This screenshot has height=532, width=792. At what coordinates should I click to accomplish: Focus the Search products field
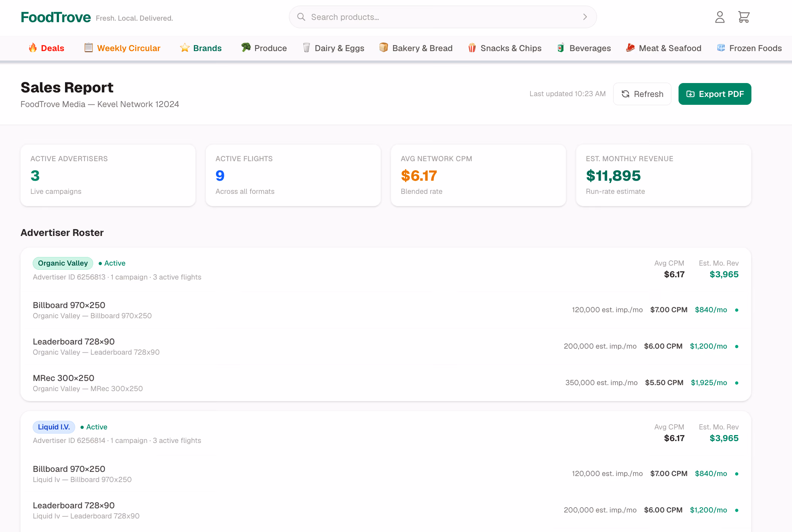tap(443, 17)
